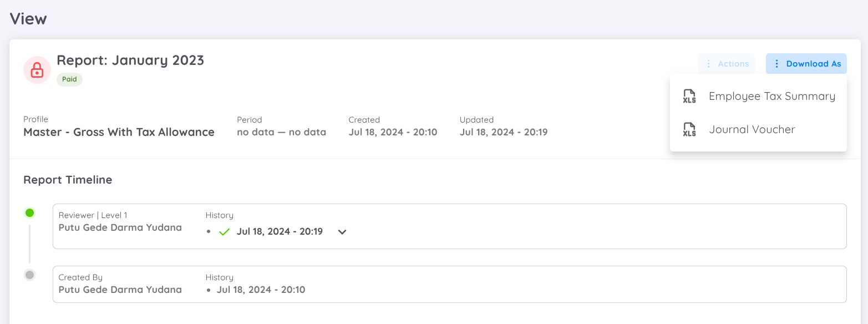Click the green checkmark in the reviewer history
The height and width of the screenshot is (324, 868).
click(224, 231)
